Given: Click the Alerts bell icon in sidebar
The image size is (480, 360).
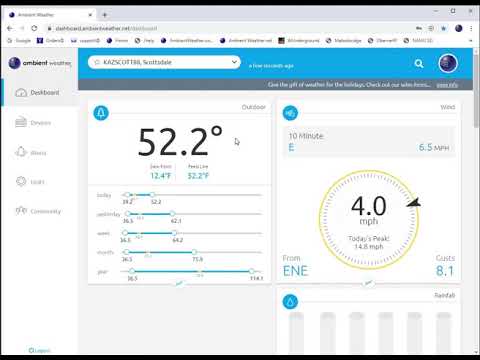Looking at the screenshot, I should 21,152.
